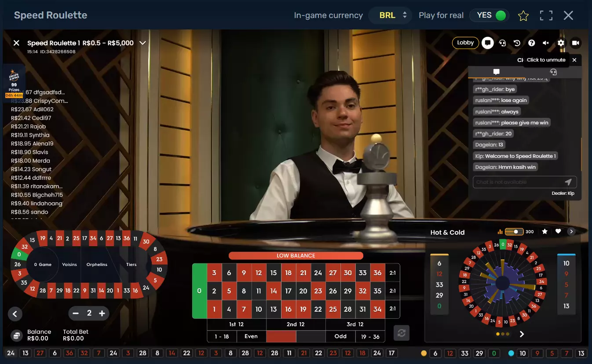Toggle video camera icon

(x=575, y=43)
